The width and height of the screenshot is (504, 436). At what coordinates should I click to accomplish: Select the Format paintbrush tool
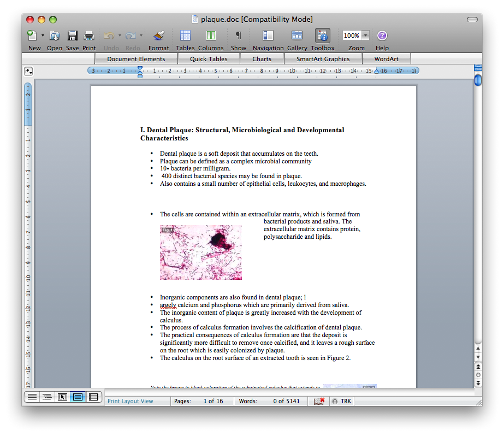point(158,36)
